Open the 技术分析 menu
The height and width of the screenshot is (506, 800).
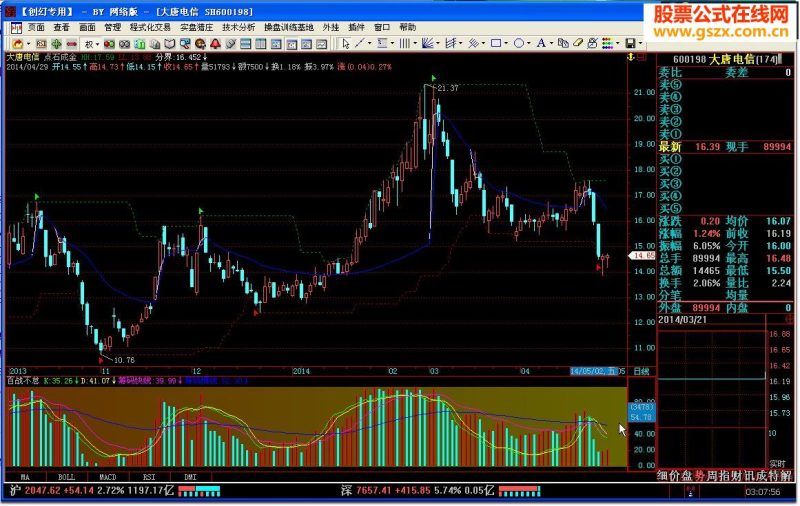[238, 27]
